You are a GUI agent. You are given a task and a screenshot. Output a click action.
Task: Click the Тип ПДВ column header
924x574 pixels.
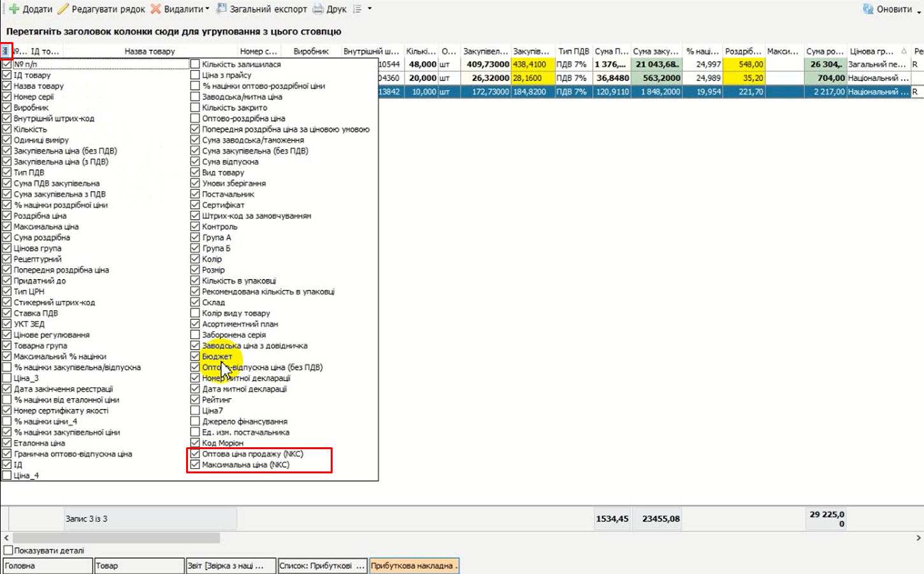click(x=573, y=51)
